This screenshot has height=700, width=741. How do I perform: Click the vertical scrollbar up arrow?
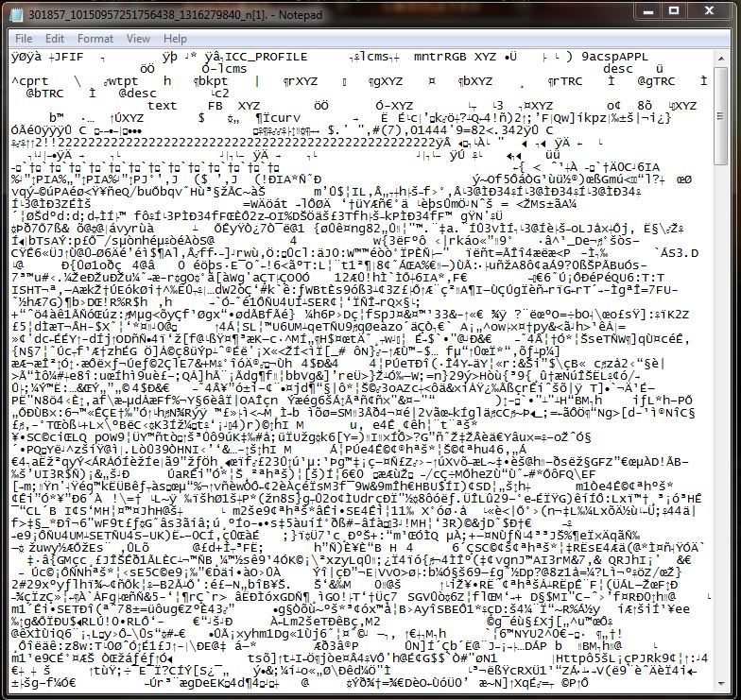coord(720,59)
